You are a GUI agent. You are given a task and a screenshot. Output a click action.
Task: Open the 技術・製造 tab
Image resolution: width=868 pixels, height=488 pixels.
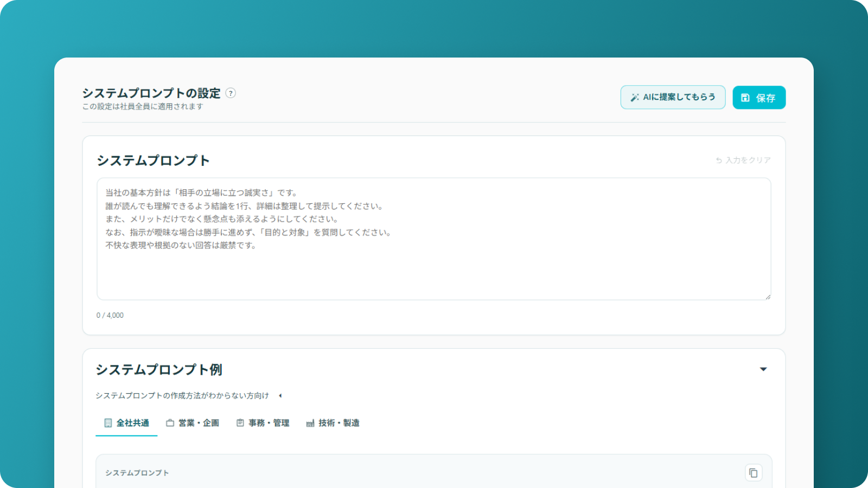(x=333, y=423)
